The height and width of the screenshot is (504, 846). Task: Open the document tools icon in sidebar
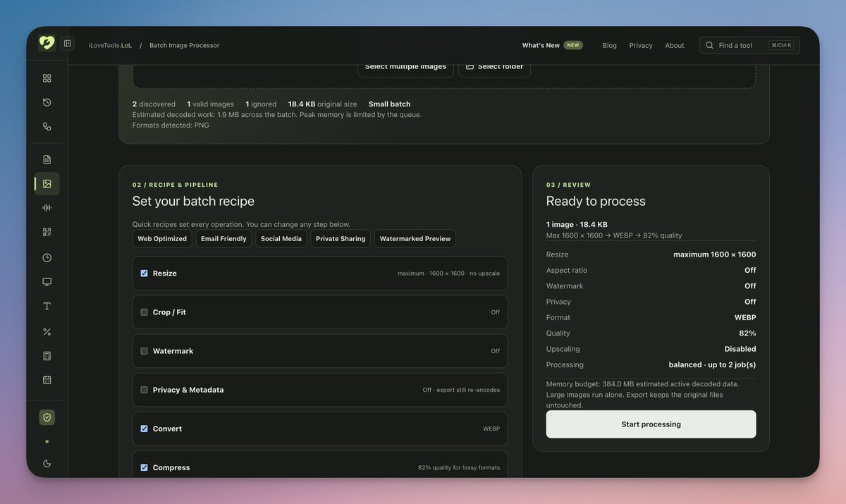[47, 159]
